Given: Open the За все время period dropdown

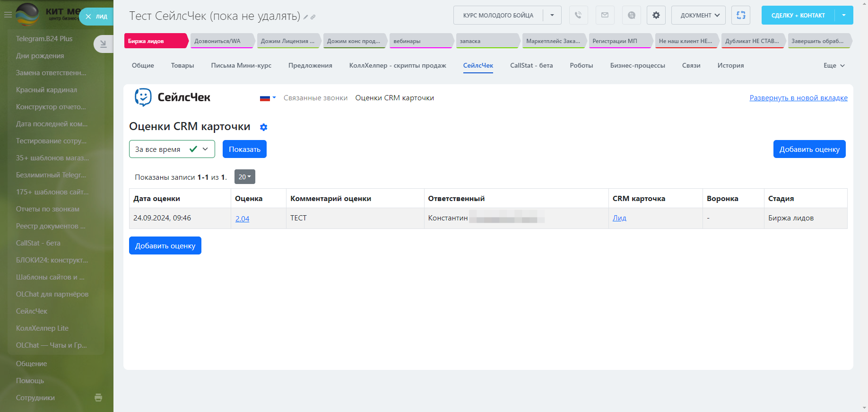Looking at the screenshot, I should coord(172,149).
